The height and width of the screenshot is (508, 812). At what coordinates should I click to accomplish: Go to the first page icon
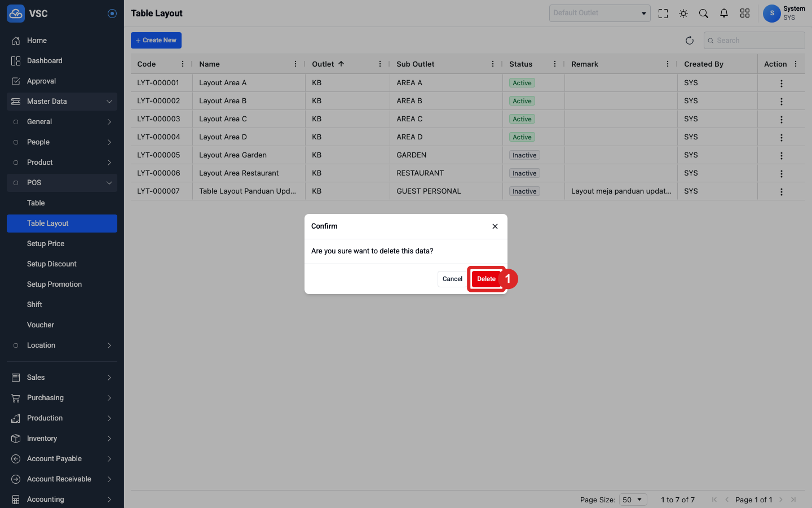(x=714, y=500)
